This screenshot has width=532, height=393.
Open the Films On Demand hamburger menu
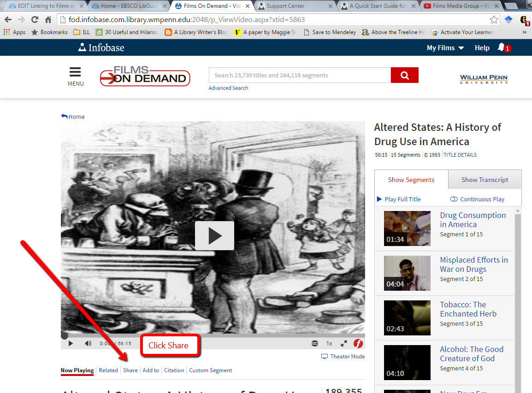point(75,72)
